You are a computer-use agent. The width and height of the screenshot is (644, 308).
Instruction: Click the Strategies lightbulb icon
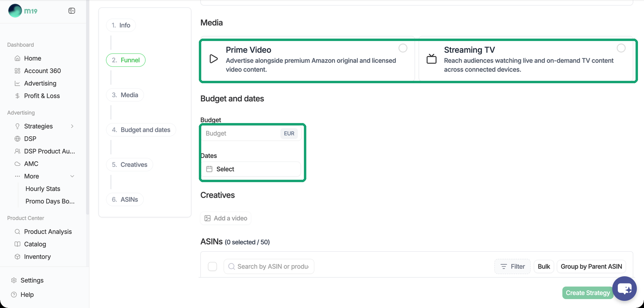click(17, 126)
